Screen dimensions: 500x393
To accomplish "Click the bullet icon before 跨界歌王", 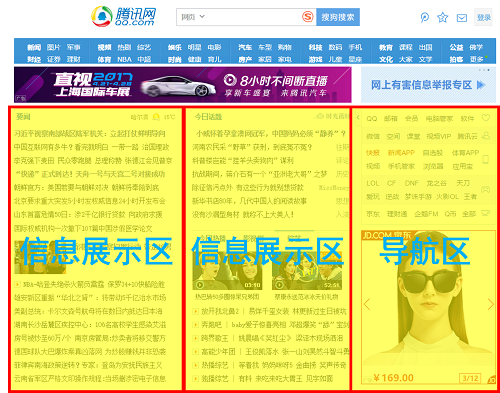I will [x=196, y=338].
